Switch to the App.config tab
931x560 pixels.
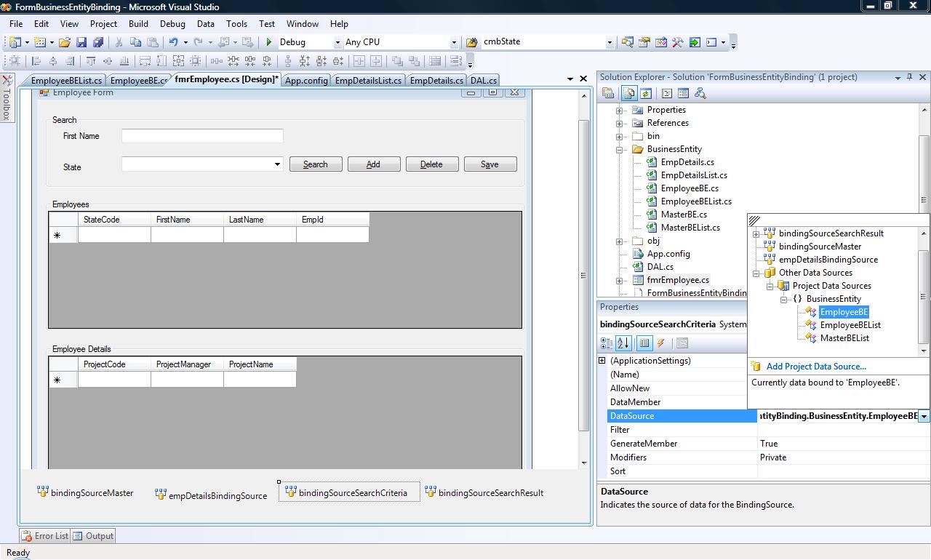[306, 80]
